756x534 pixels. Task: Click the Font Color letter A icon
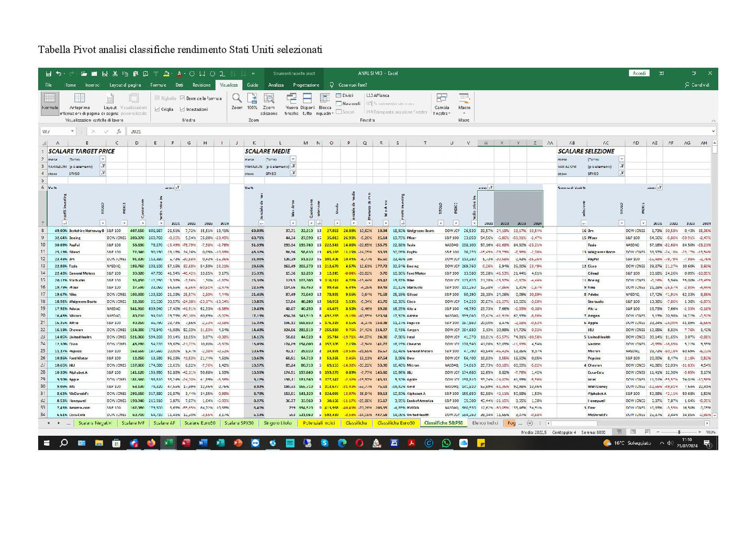click(x=179, y=74)
